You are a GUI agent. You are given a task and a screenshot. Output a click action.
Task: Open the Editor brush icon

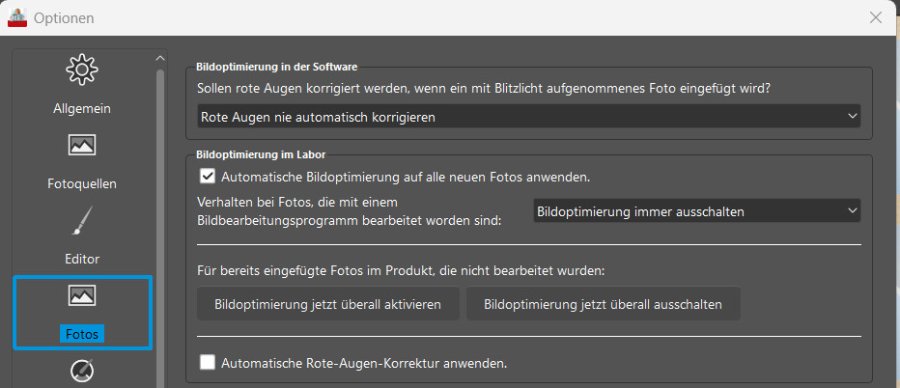click(x=82, y=221)
